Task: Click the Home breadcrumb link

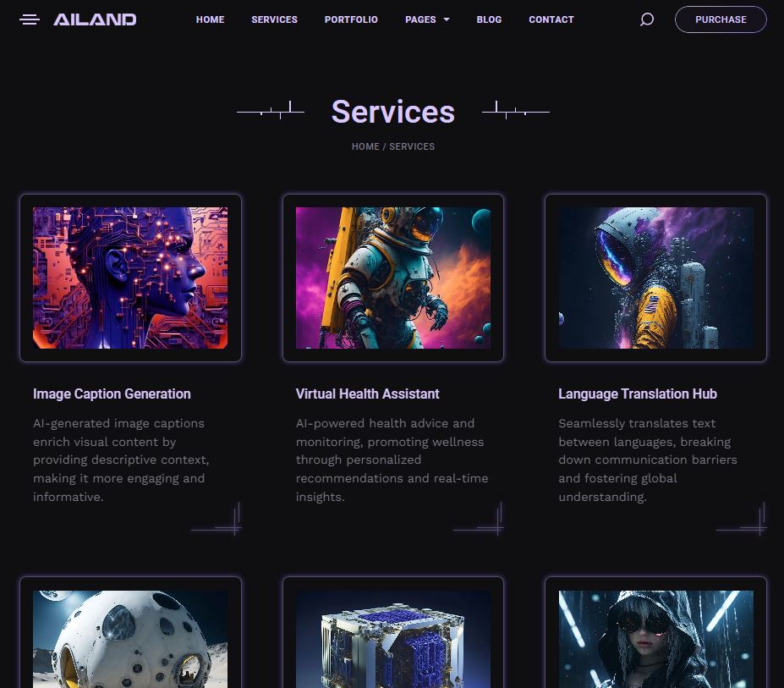Action: pos(365,146)
